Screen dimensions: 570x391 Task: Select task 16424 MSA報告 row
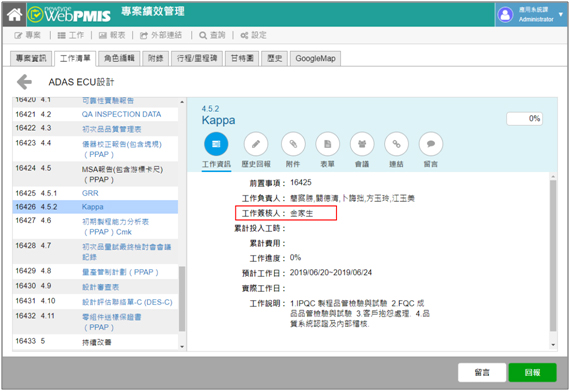95,174
